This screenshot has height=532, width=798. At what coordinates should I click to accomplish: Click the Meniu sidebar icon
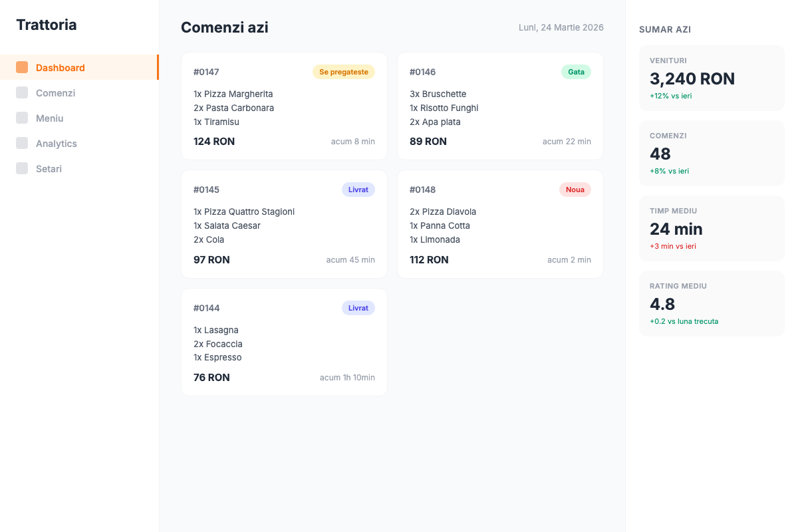(22, 118)
